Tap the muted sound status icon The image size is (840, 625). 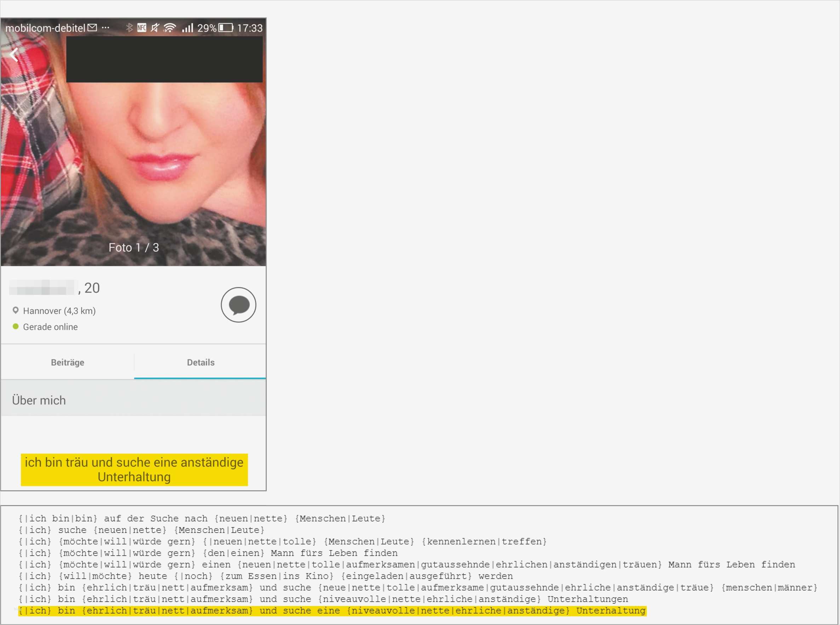tap(155, 28)
